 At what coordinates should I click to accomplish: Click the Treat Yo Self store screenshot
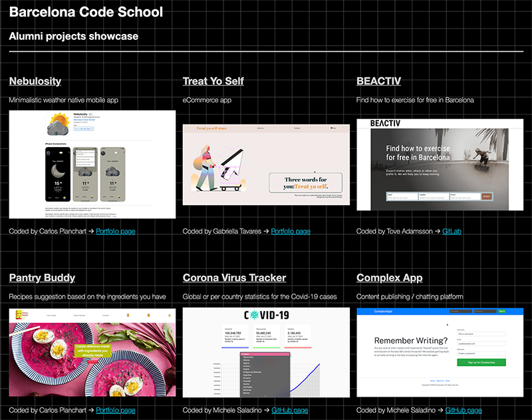[266, 164]
